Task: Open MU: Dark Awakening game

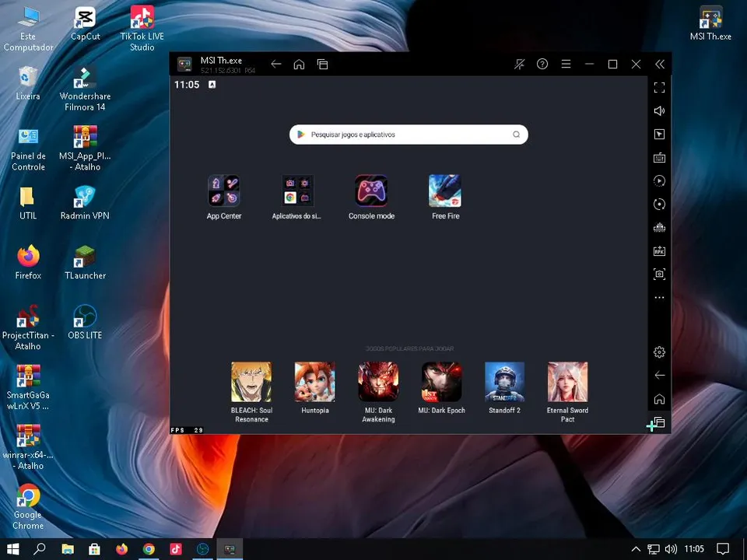Action: (378, 382)
